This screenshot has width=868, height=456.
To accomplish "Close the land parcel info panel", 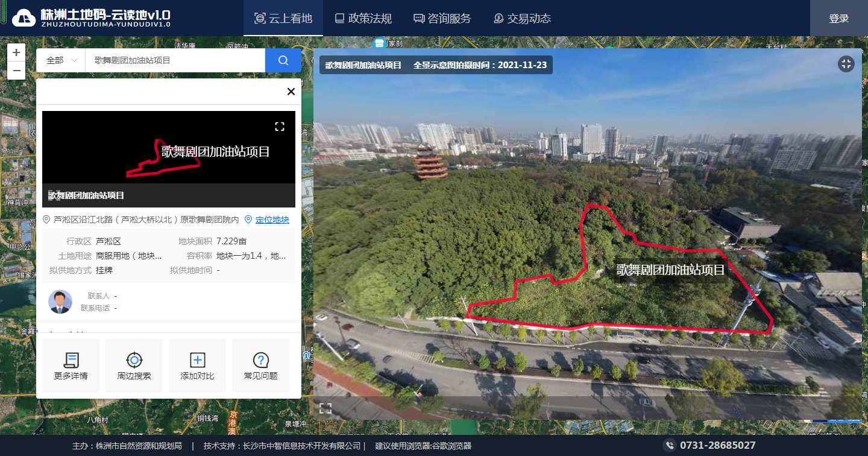I will pos(291,92).
